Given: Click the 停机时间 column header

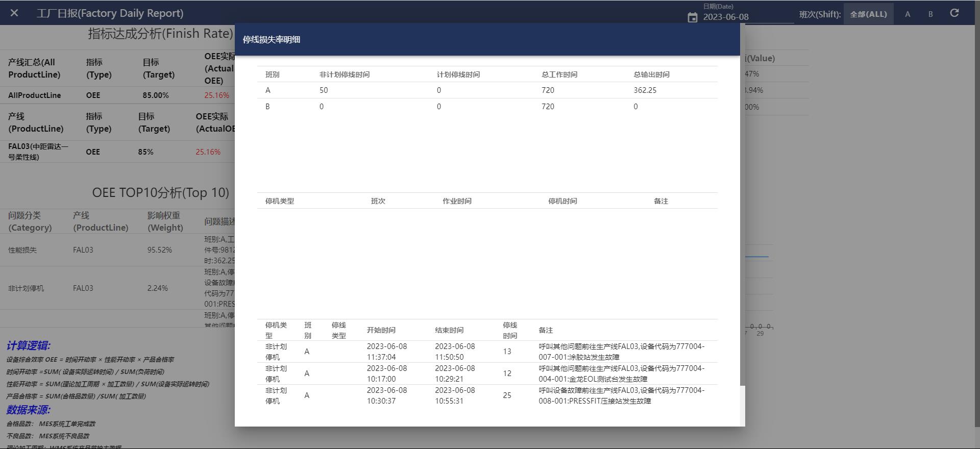Looking at the screenshot, I should (562, 201).
